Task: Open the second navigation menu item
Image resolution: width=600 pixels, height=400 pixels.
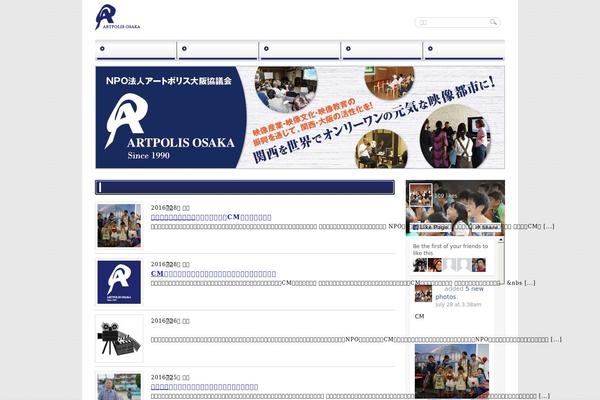Action: tap(218, 50)
